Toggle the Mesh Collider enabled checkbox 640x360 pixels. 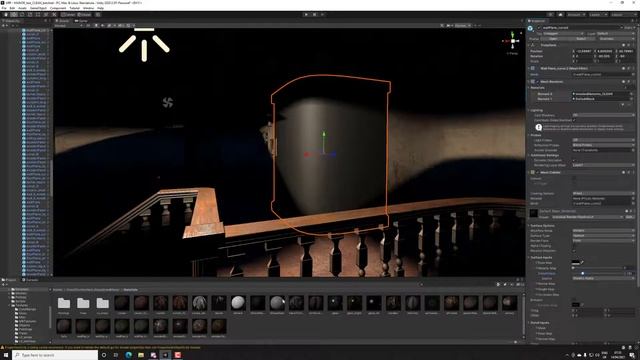pyautogui.click(x=538, y=172)
